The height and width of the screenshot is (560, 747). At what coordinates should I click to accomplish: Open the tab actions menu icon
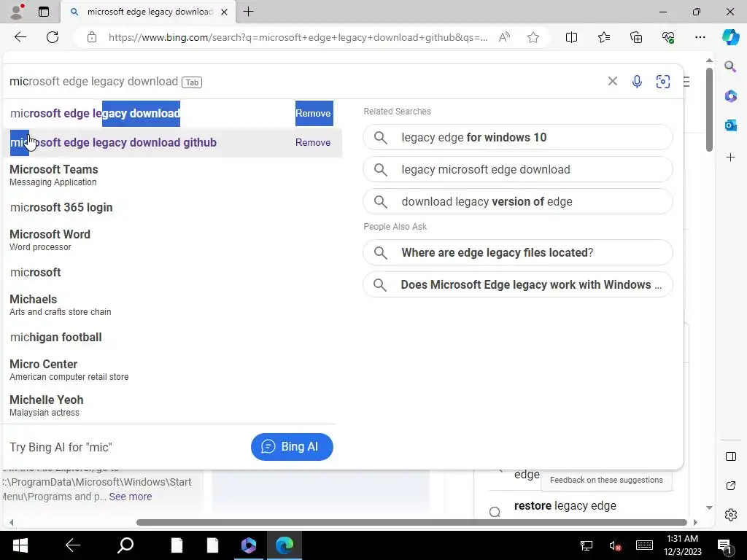click(44, 12)
